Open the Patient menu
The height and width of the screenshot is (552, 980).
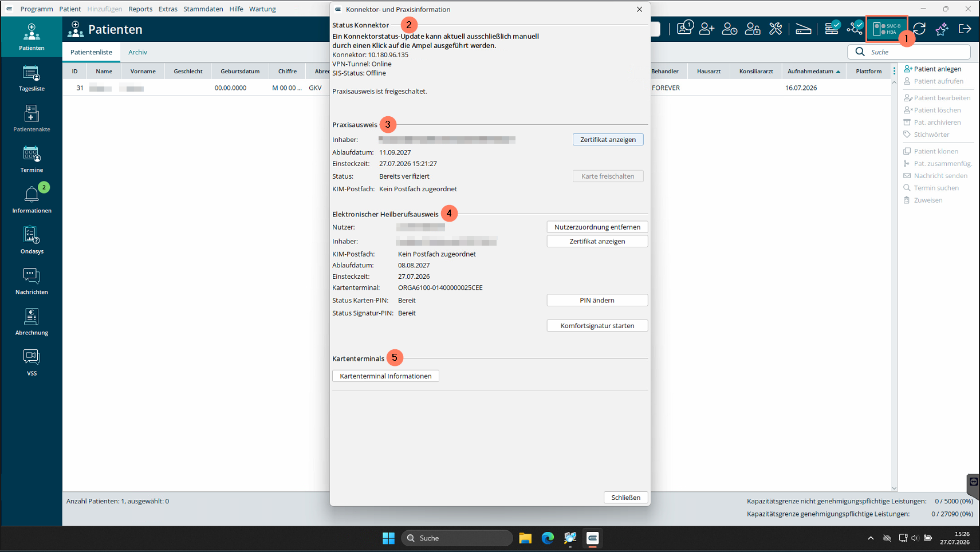coord(70,9)
